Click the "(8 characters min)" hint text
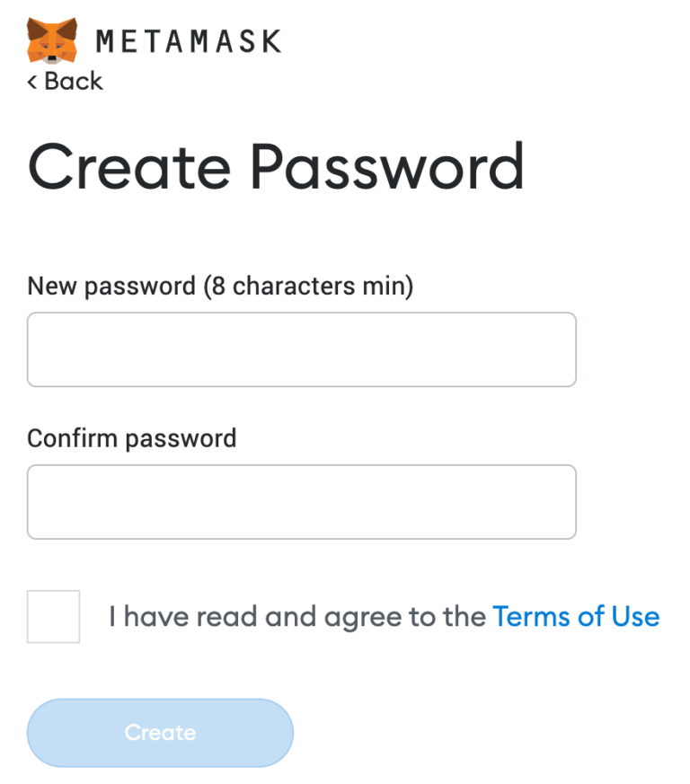Viewport: 690px width, 784px height. click(308, 286)
